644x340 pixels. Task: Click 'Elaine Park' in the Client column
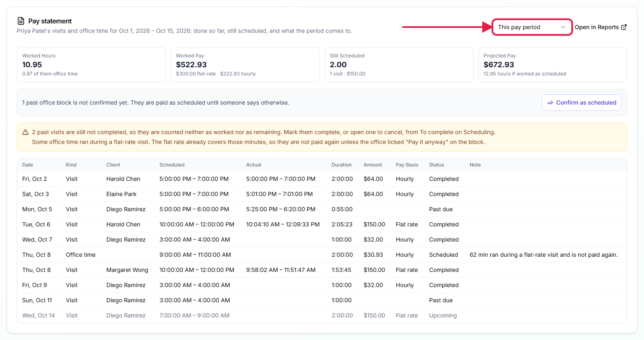tap(121, 194)
